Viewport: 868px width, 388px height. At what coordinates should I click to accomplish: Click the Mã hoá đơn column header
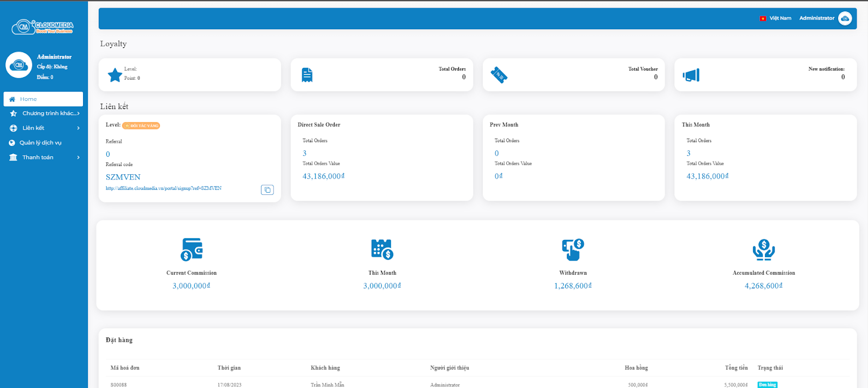[x=125, y=368]
